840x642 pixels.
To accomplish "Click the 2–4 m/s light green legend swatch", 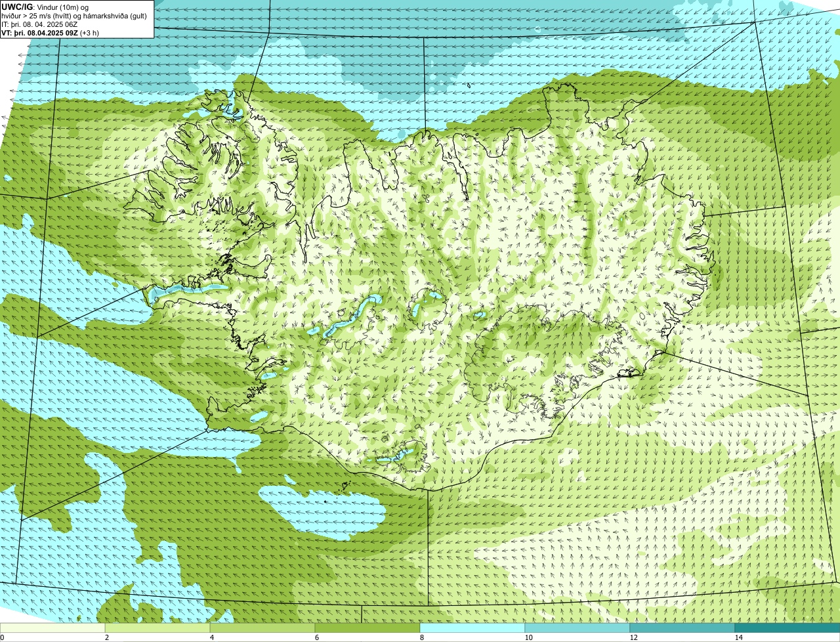I will click(157, 628).
